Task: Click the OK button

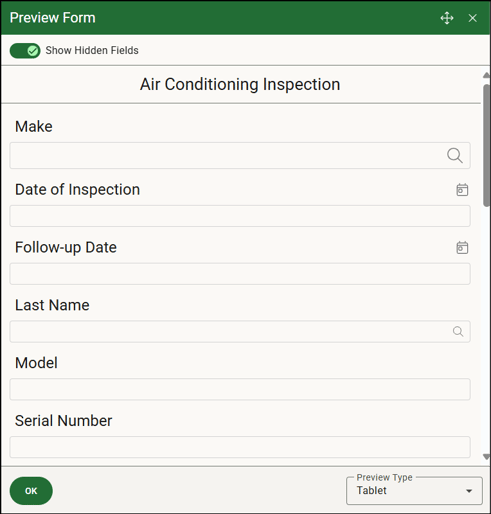Action: [31, 491]
